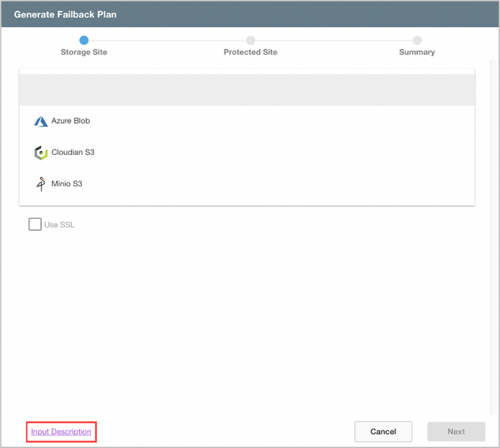Click the Generate Failback Plan title bar
500x448 pixels.
(x=250, y=14)
